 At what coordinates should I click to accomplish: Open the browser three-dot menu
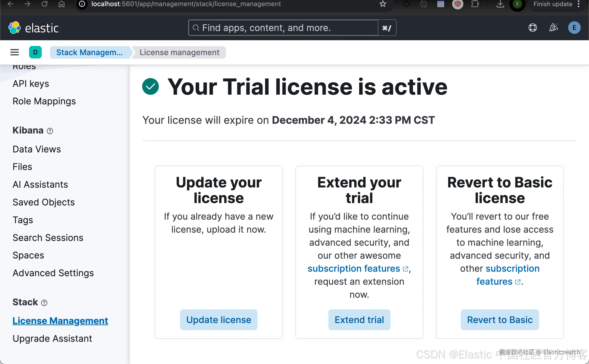point(579,4)
